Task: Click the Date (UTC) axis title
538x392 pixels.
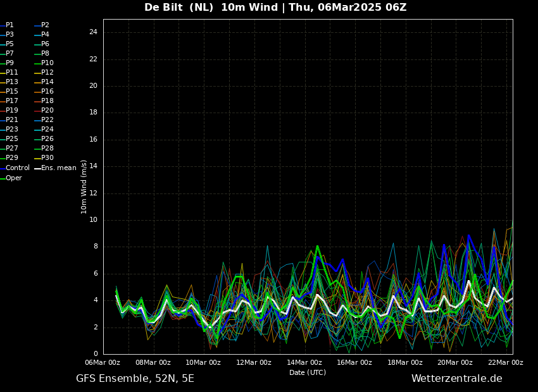Action: click(308, 372)
